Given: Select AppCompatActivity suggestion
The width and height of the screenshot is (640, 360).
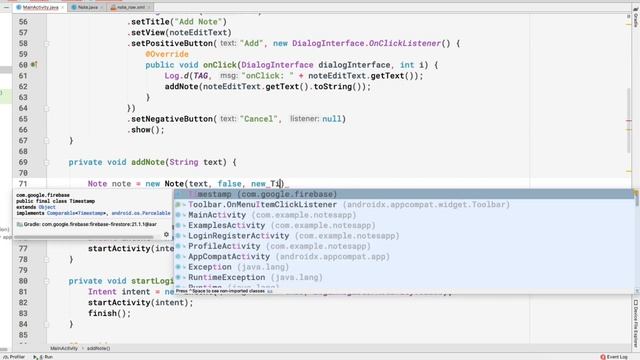Looking at the screenshot, I should point(404,257).
